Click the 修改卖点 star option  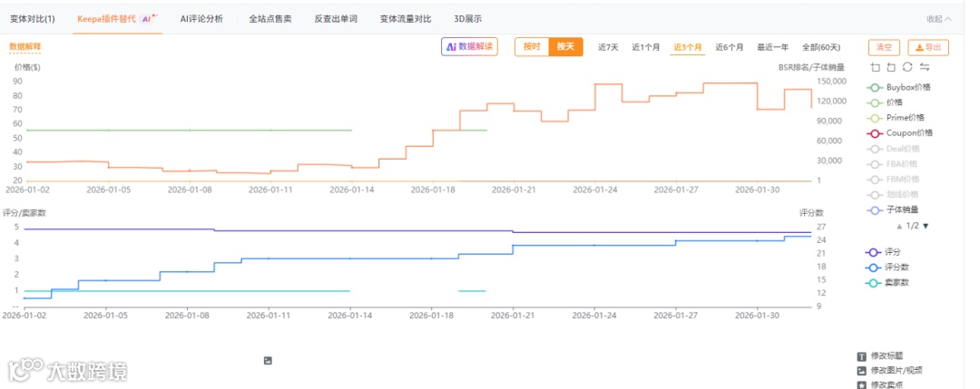(880, 384)
